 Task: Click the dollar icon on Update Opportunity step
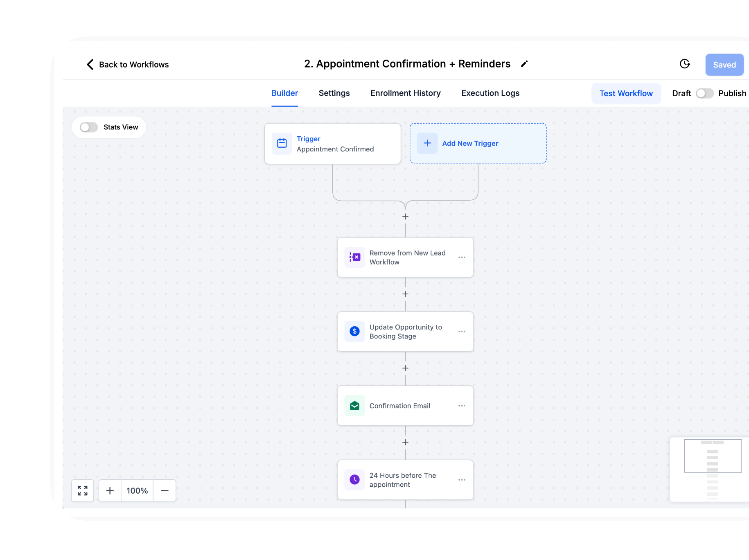click(354, 332)
